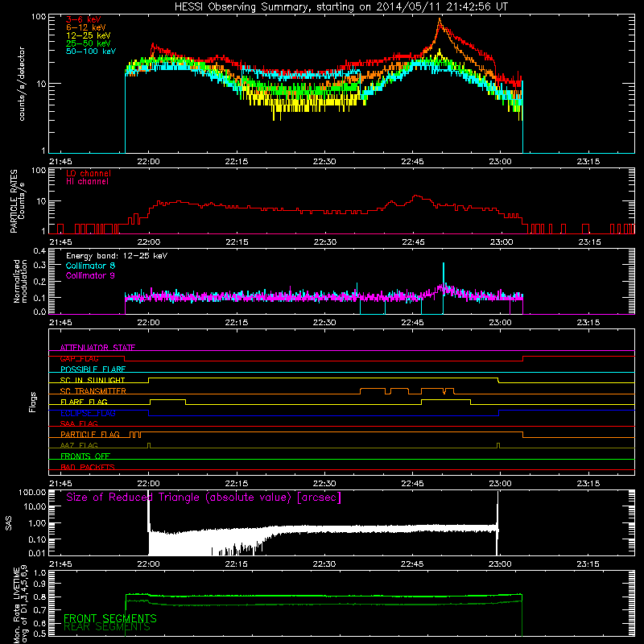The width and height of the screenshot is (644, 644).
Task: Click the SAS y-axis label
Action: (x=9, y=523)
